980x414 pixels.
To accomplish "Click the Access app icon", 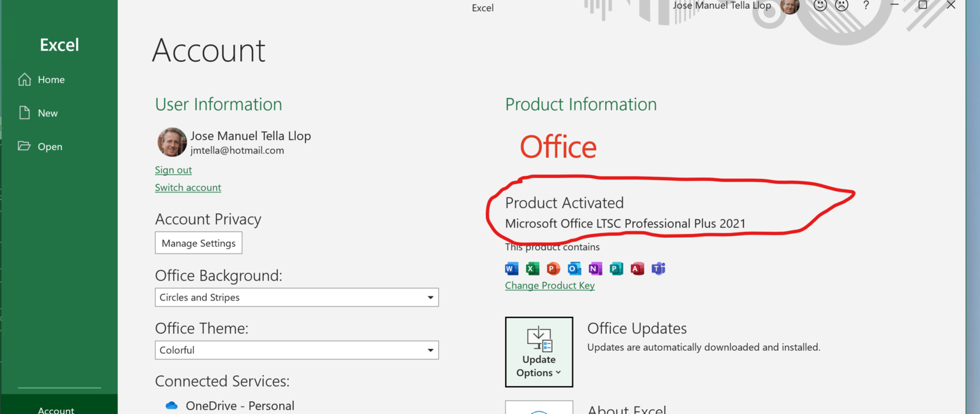I will 637,269.
